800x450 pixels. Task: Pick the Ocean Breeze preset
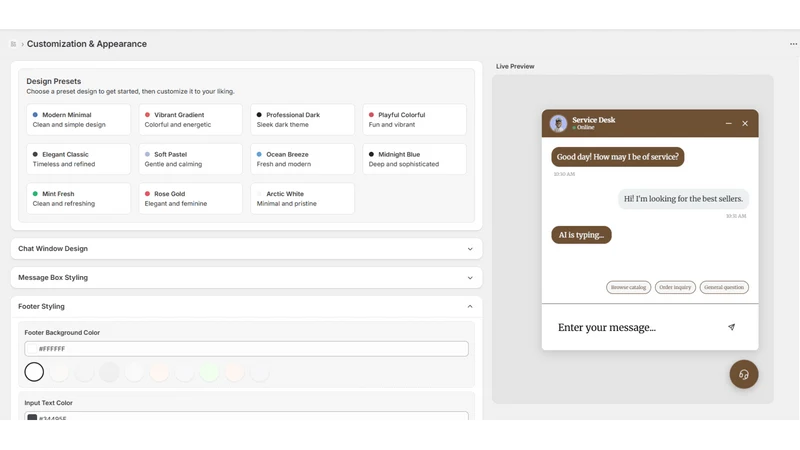(303, 159)
